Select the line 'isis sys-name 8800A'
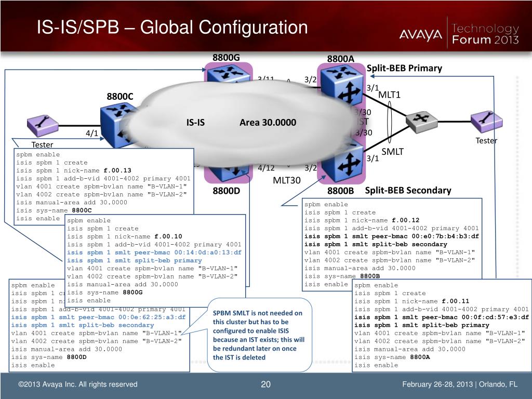This screenshot has width=532, height=399. (392, 357)
